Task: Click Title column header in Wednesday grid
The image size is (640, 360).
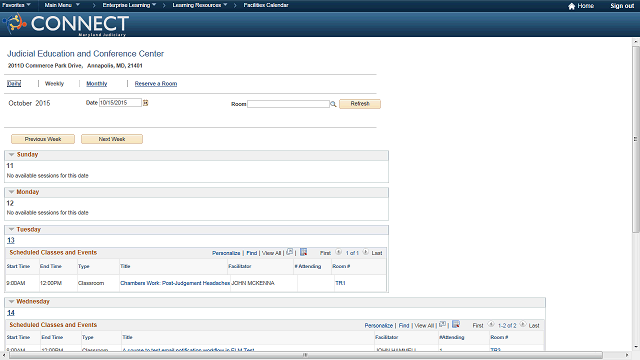Action: click(127, 337)
